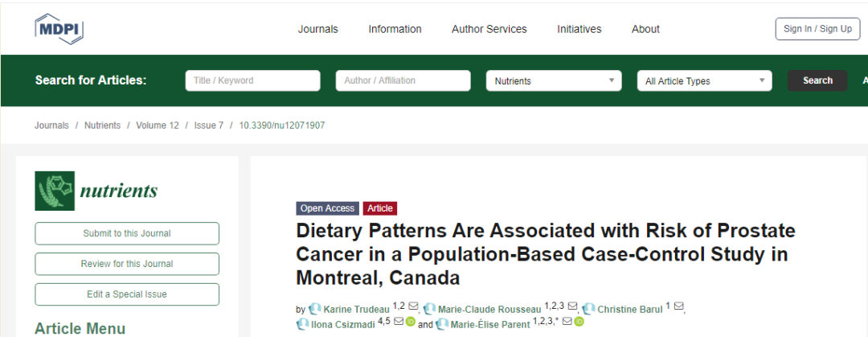Viewport: 868px width, 337px height.
Task: Email icon next to Karine Trudeau
Action: (413, 306)
